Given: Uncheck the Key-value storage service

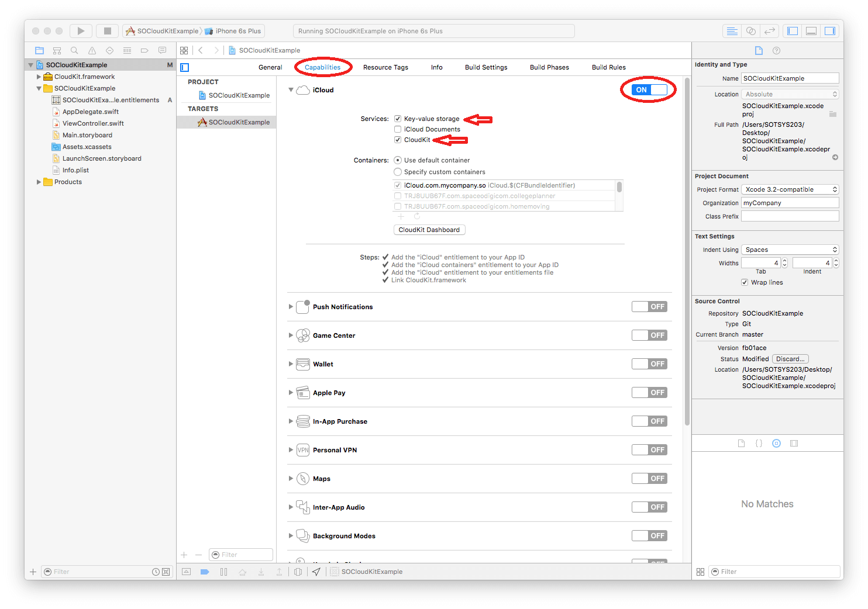Looking at the screenshot, I should (x=398, y=118).
